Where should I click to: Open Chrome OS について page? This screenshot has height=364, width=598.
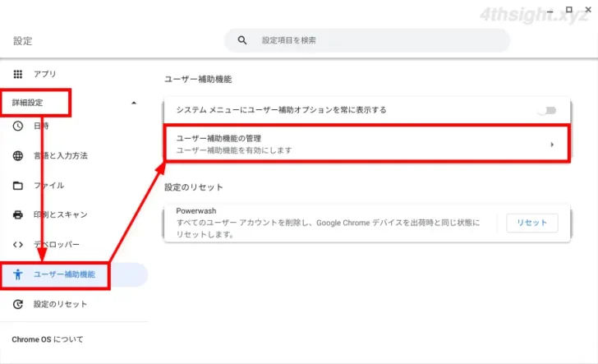point(48,339)
